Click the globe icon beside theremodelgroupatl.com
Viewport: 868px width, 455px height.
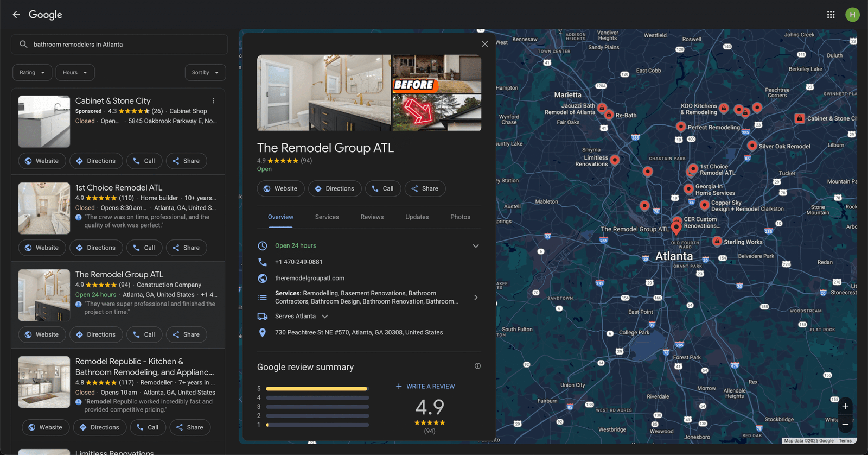click(x=263, y=278)
